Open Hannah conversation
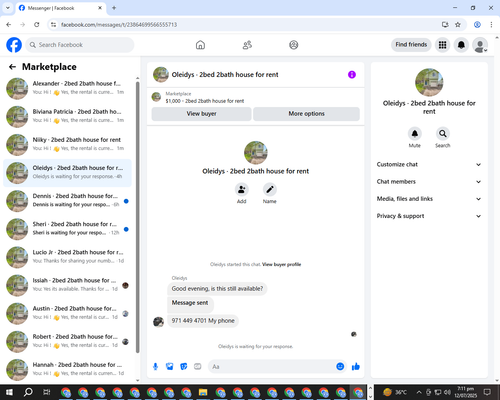The image size is (500, 400). (x=67, y=370)
